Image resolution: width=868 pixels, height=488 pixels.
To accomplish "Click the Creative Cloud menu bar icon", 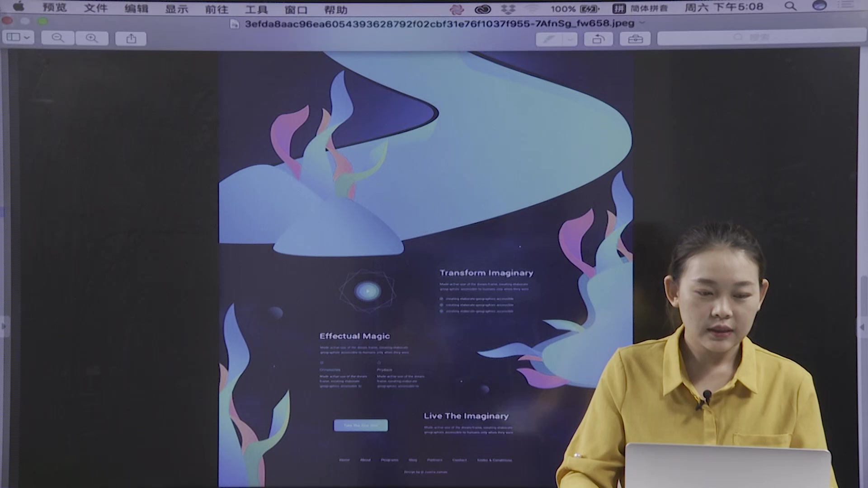I will point(483,9).
